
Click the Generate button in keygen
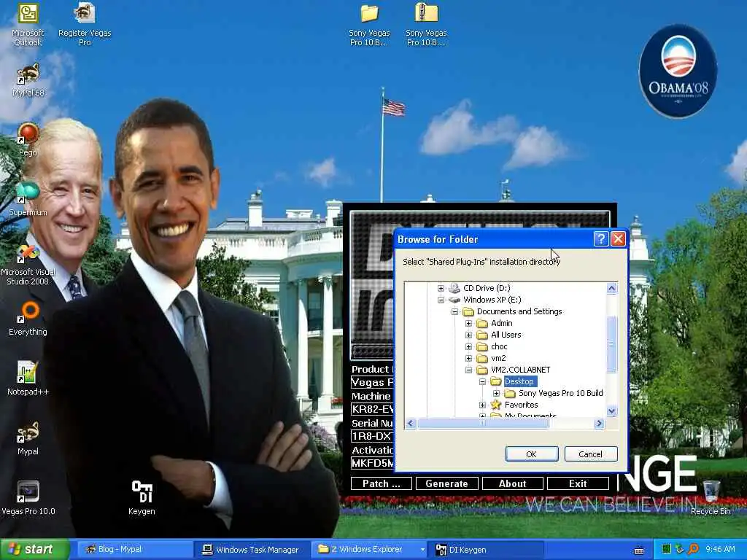[447, 484]
